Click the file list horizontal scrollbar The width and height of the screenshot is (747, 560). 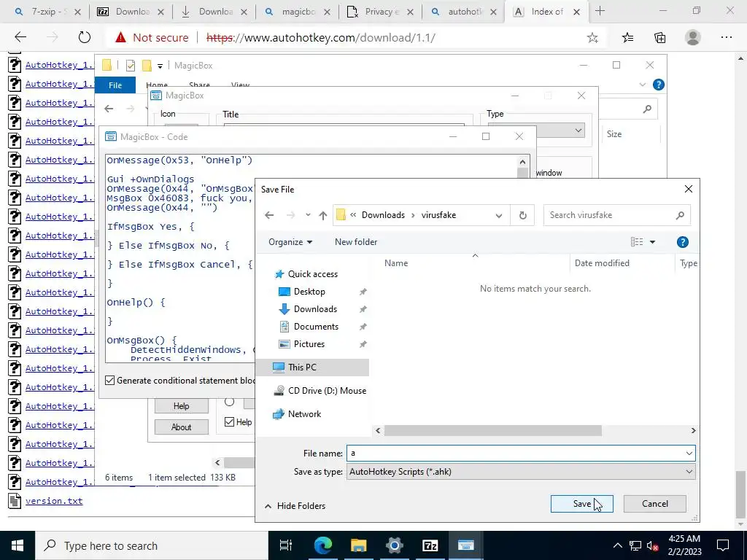[492, 430]
